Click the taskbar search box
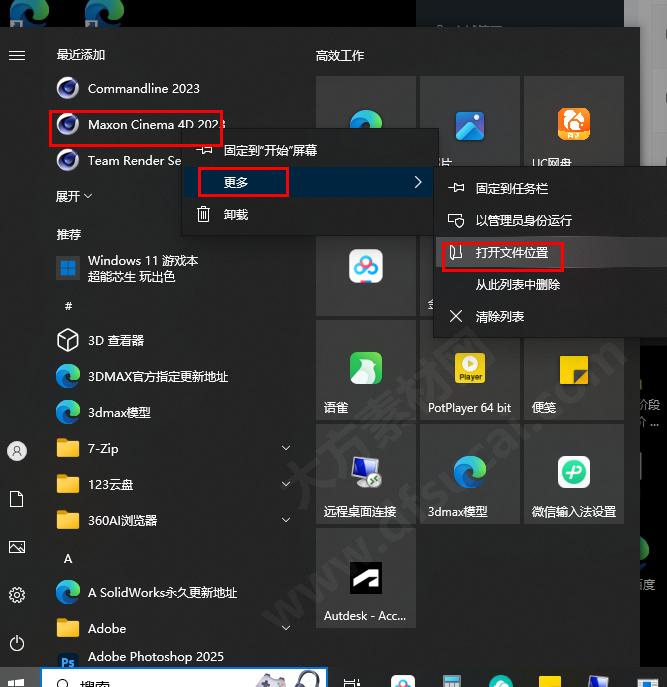 pos(184,678)
